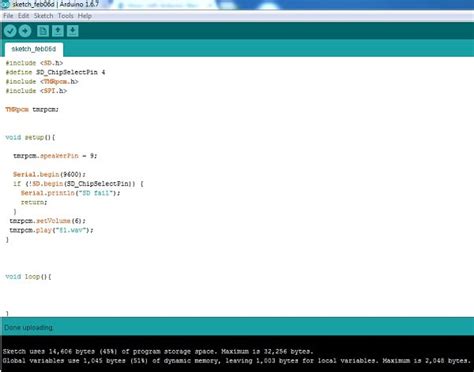Click the window title 'sketch_feb06d | Arduino 1.6.7'

coord(55,5)
